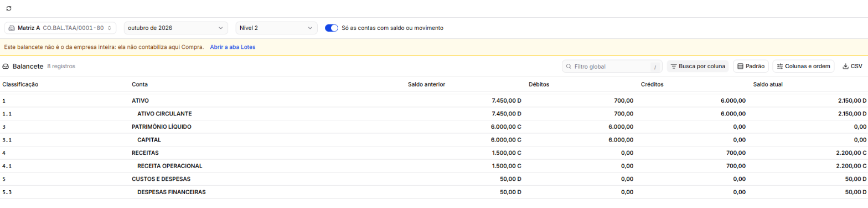The width and height of the screenshot is (868, 208).
Task: Click classification 4.1 cell
Action: [7, 166]
